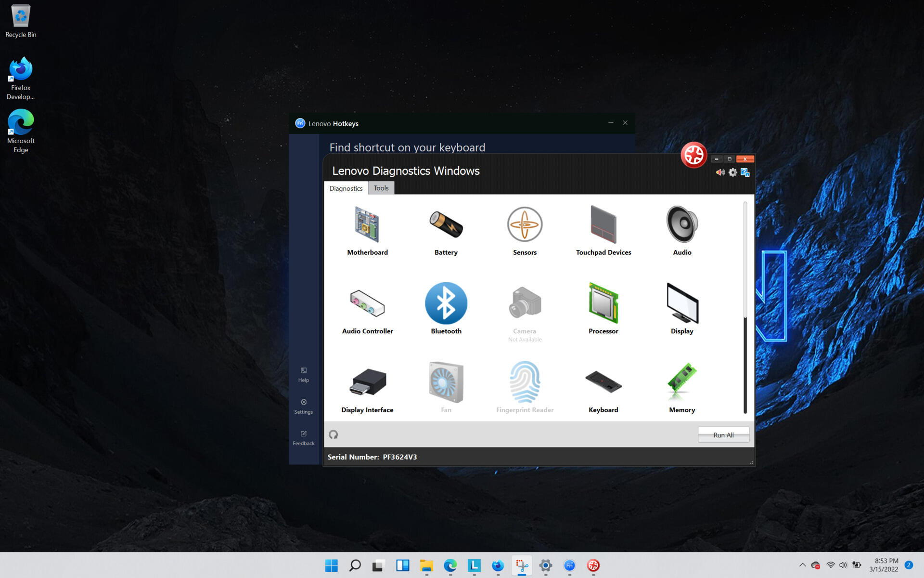
Task: Open Snipping Tool from the taskbar
Action: coord(522,565)
